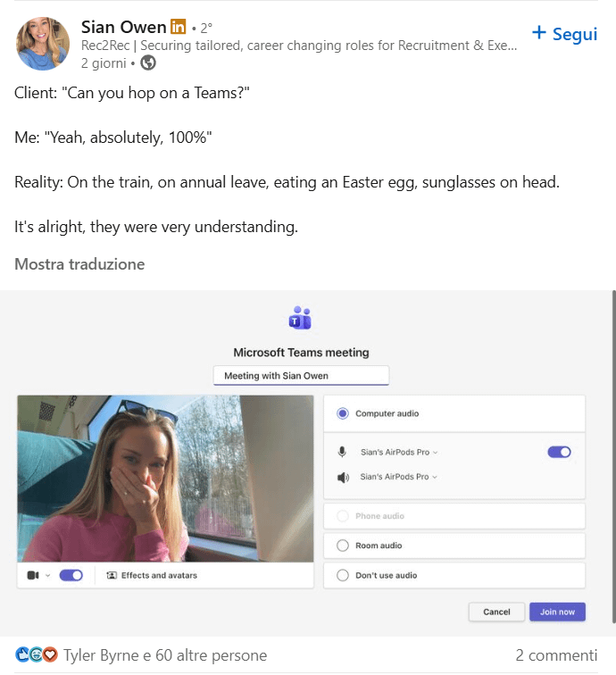Click the Microsoft Teams logo icon

click(x=300, y=318)
